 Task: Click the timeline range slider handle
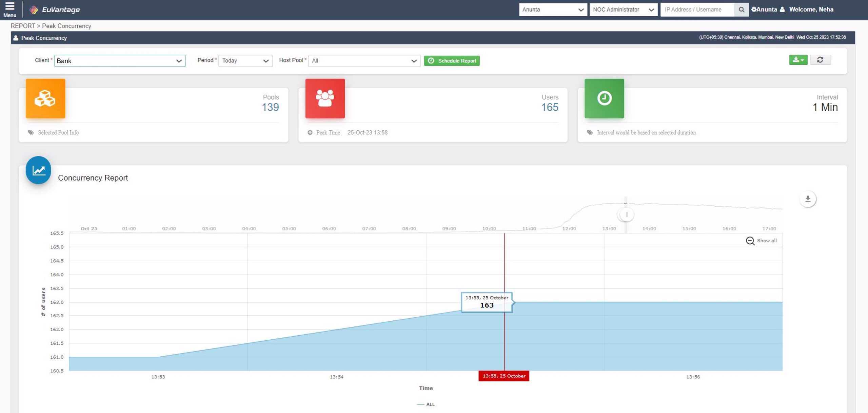[626, 215]
